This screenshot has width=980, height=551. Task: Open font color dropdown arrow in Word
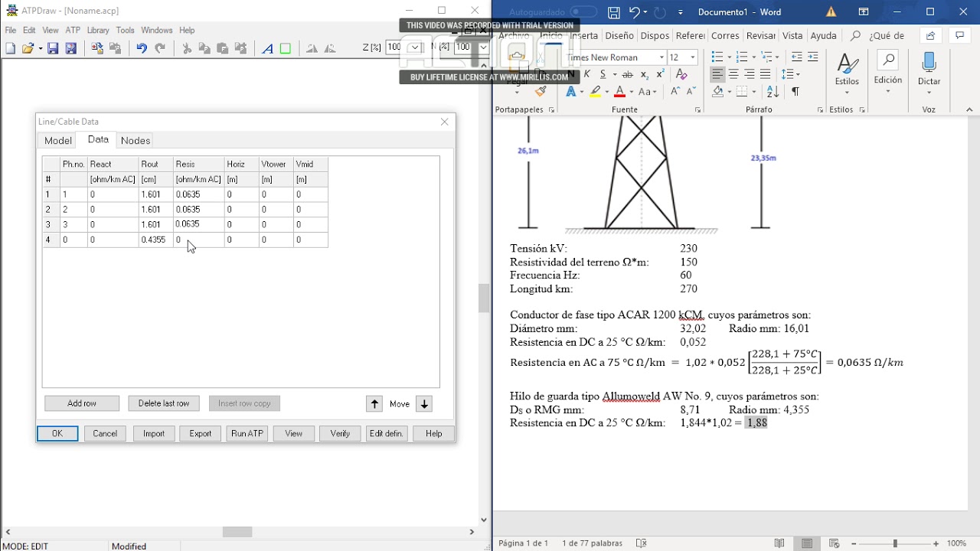pyautogui.click(x=631, y=92)
